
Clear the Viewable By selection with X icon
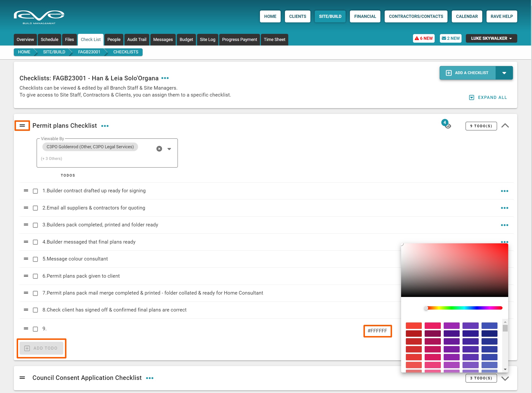[159, 149]
